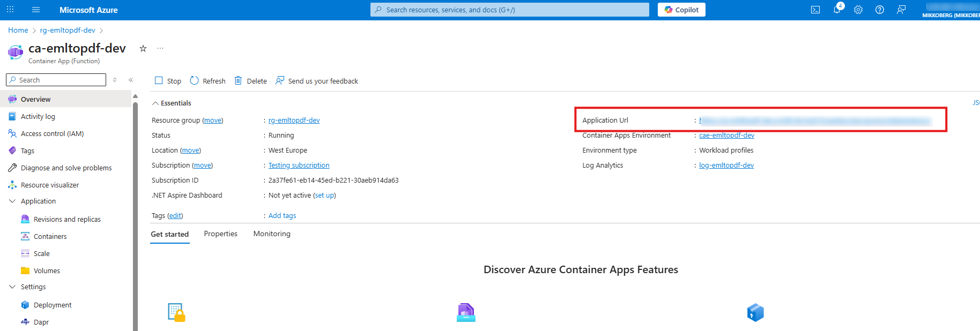
Task: Click the Workload profiles value
Action: (x=726, y=150)
